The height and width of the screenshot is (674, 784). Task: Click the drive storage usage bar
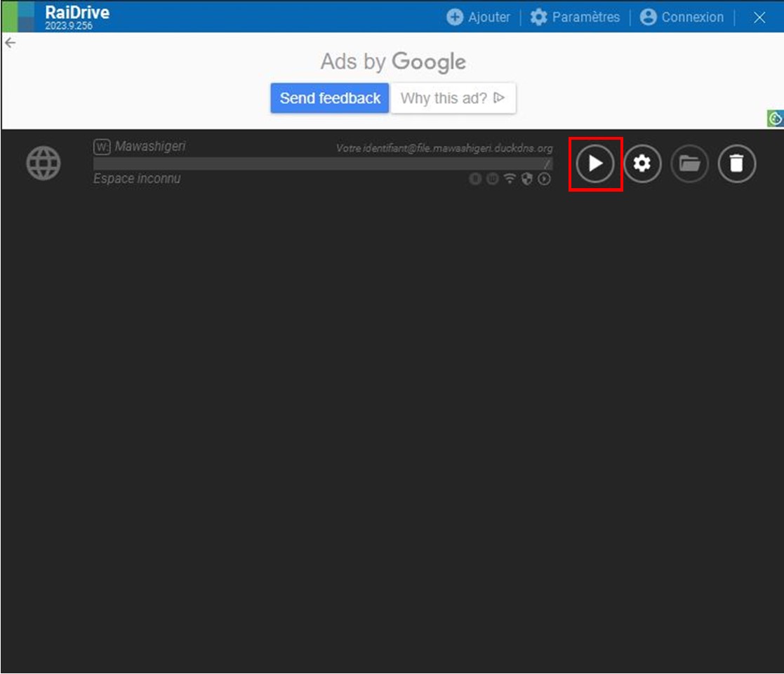[x=322, y=164]
